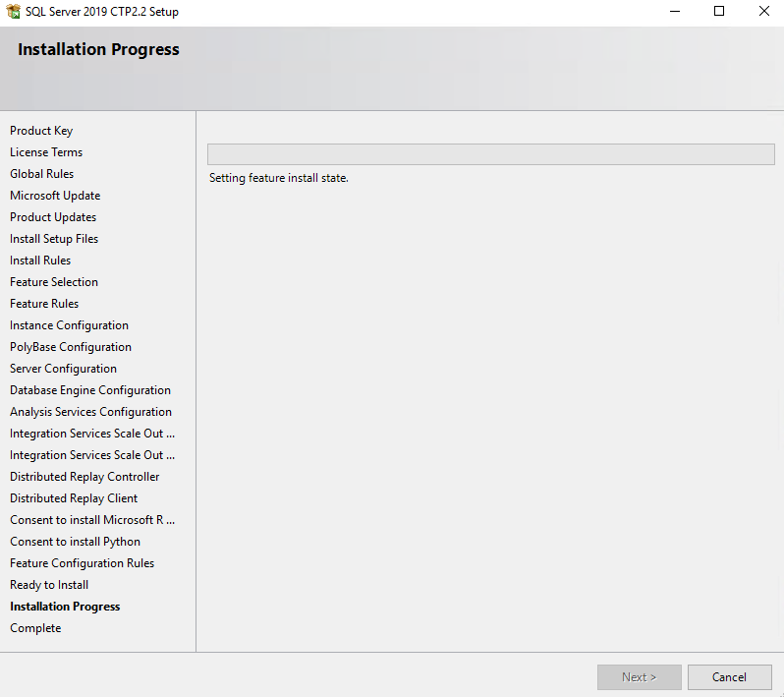Image resolution: width=784 pixels, height=697 pixels.
Task: Select the Feature Selection step
Action: click(54, 282)
